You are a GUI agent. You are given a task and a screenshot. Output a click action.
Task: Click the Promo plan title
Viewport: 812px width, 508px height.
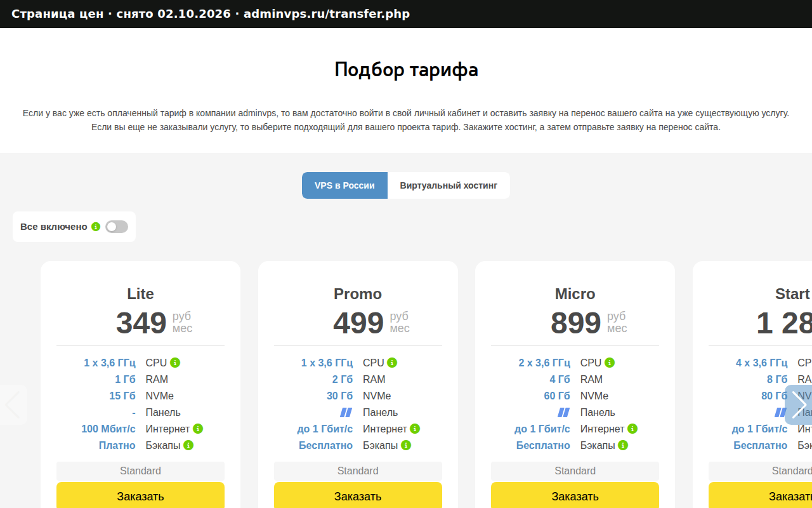click(x=358, y=294)
